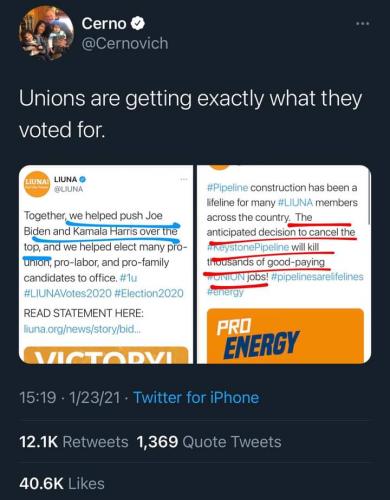Image resolution: width=390 pixels, height=500 pixels.
Task: View the 40.6K Likes list
Action: tap(62, 484)
